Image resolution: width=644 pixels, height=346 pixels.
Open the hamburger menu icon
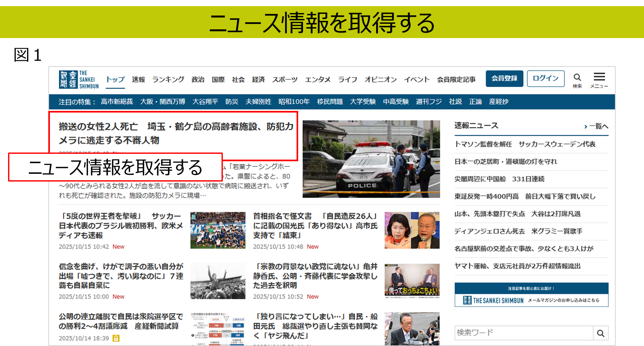(599, 77)
